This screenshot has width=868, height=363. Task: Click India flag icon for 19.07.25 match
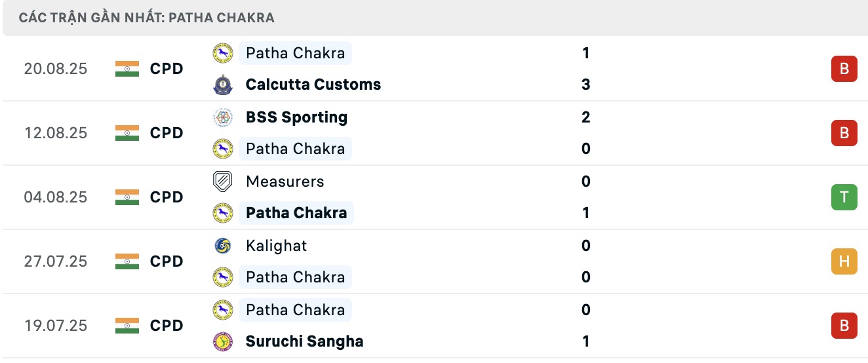click(x=127, y=326)
